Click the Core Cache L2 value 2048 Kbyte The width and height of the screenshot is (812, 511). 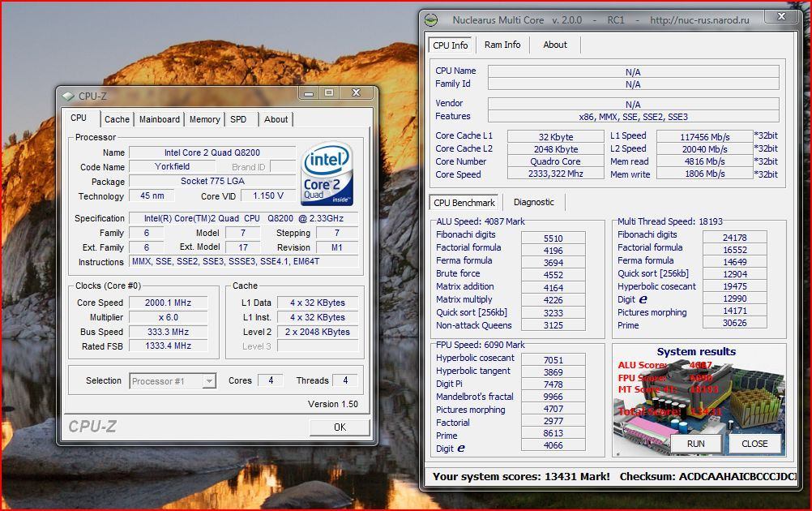[556, 149]
